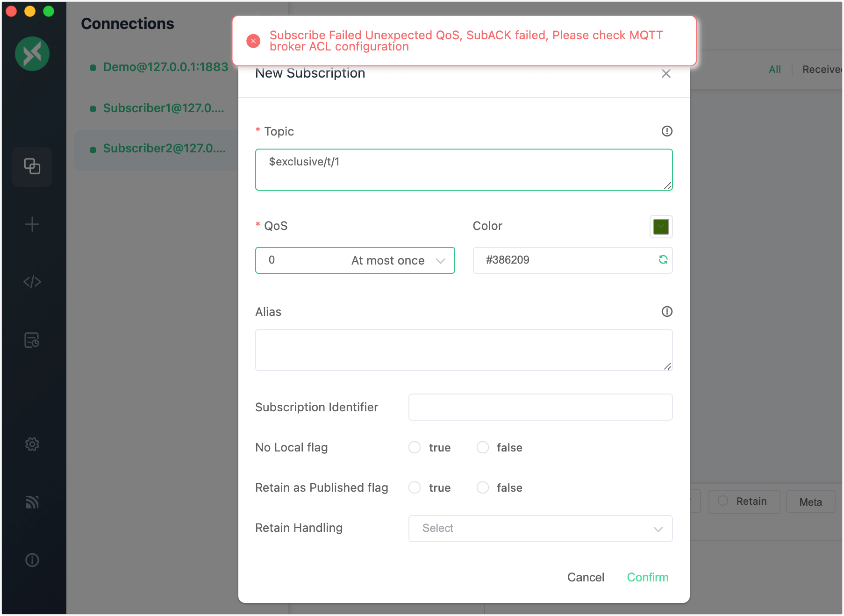Viewport: 844px width, 616px height.
Task: Open the color picker swatch dropdown
Action: [x=661, y=227]
